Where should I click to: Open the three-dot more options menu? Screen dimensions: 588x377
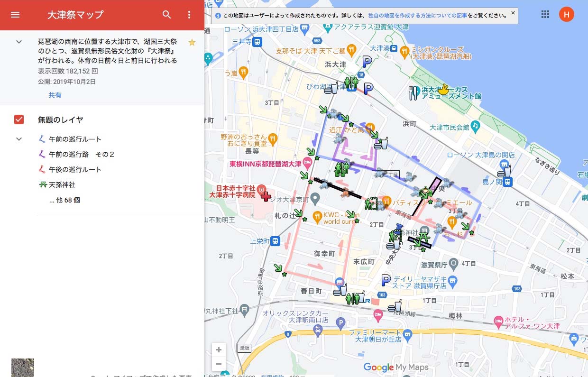pyautogui.click(x=189, y=15)
